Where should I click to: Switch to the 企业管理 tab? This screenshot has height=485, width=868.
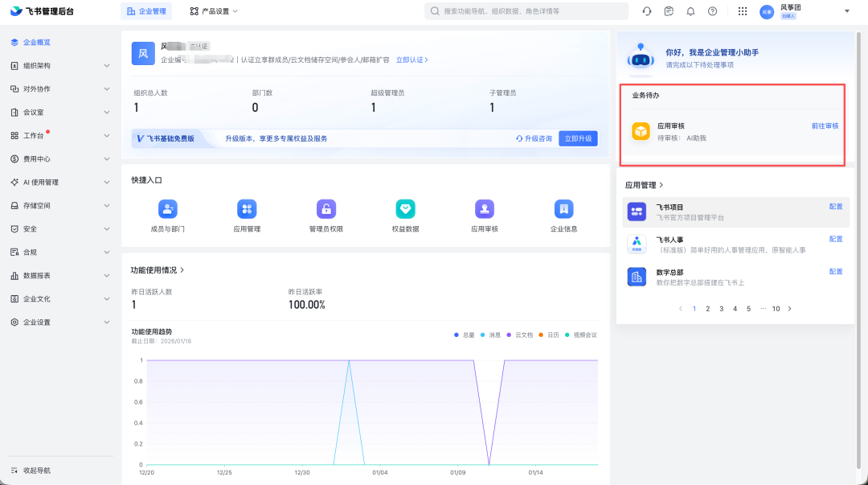point(147,11)
